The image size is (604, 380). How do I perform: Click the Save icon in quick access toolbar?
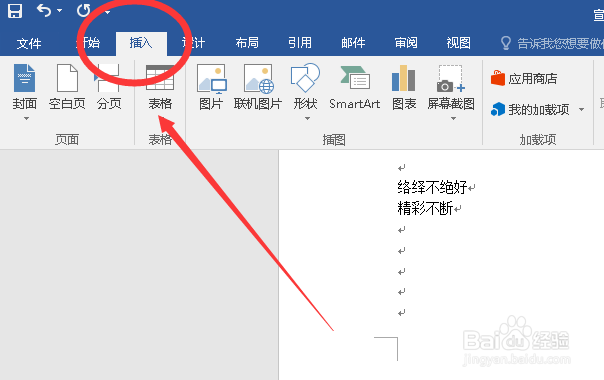pyautogui.click(x=15, y=10)
